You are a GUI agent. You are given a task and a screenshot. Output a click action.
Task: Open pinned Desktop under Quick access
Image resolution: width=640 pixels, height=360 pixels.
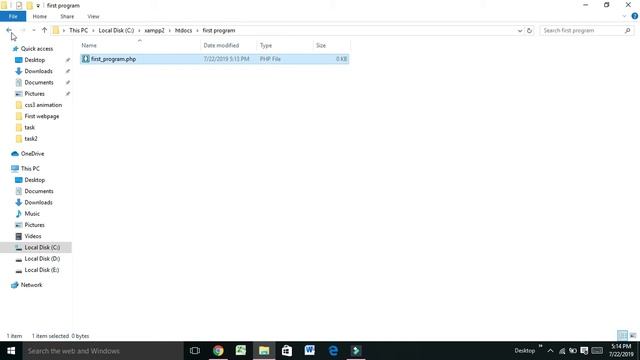tap(35, 60)
